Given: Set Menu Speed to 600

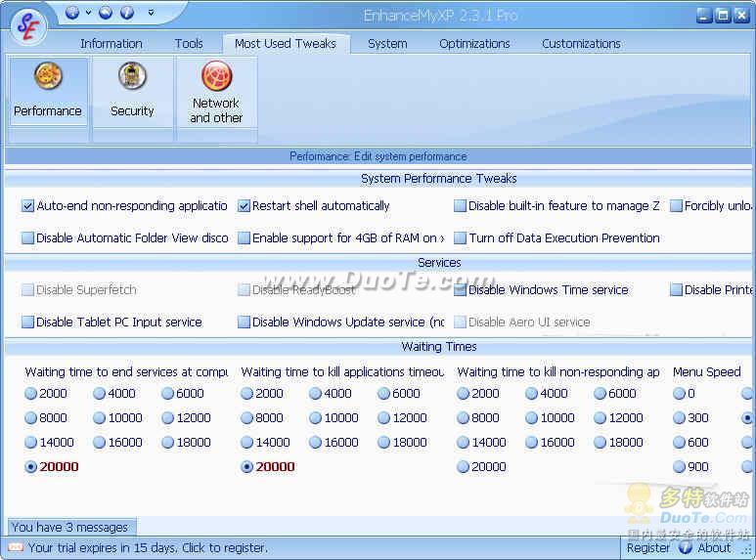Looking at the screenshot, I should 679,443.
